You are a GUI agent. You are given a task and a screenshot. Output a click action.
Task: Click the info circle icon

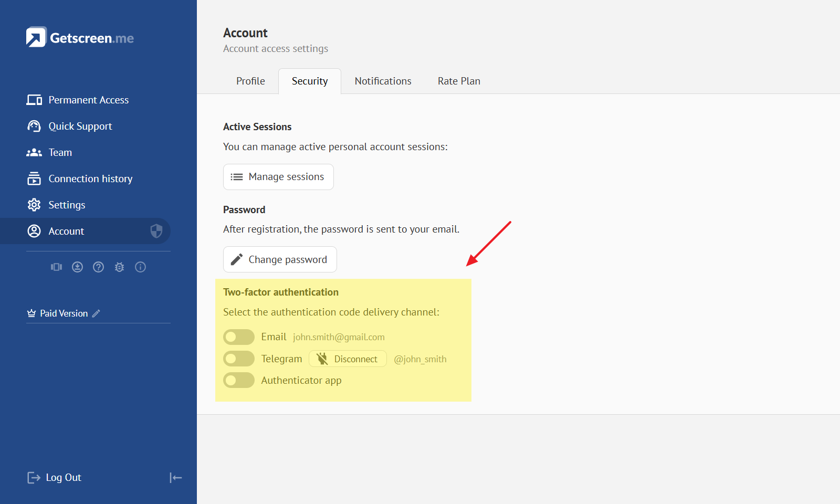(140, 267)
